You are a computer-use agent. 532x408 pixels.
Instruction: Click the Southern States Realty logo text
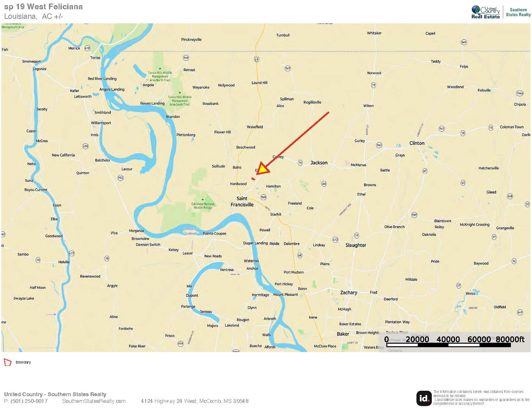[518, 12]
